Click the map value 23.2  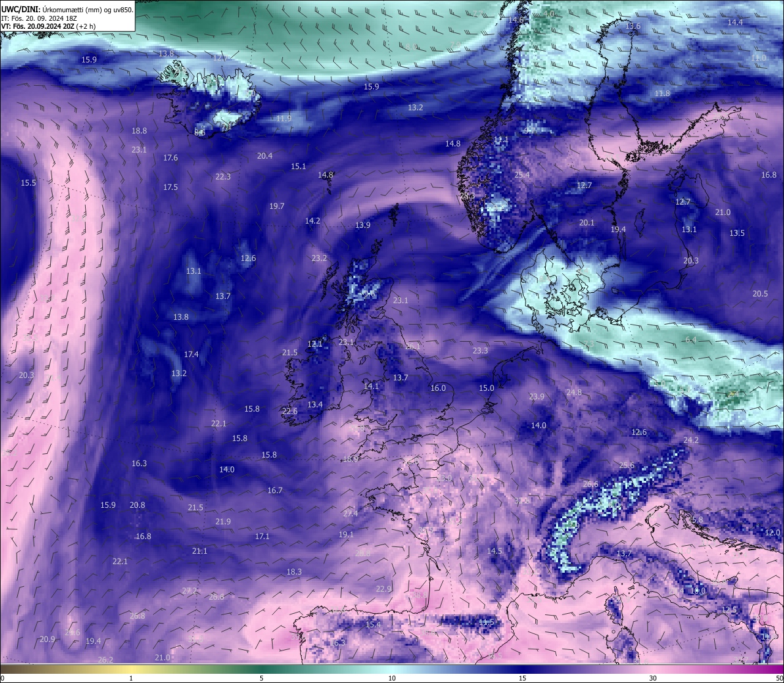click(x=319, y=258)
